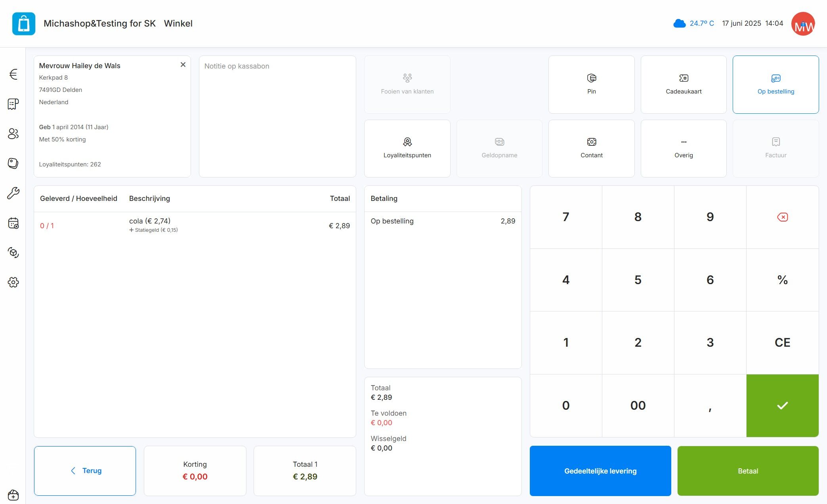The height and width of the screenshot is (504, 827).
Task: Choose Loyaliteitspunten payment option
Action: click(x=407, y=149)
